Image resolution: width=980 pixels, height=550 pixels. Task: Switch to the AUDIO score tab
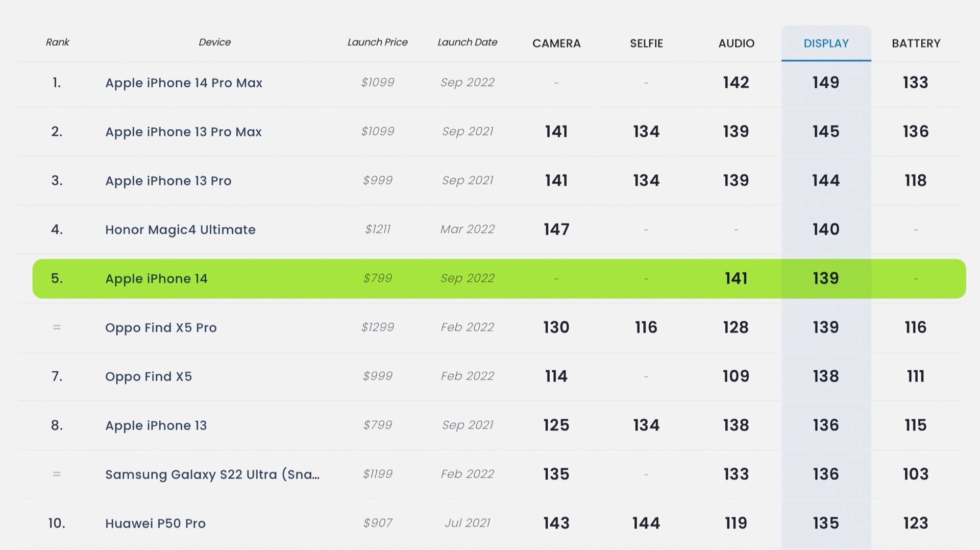coord(736,43)
